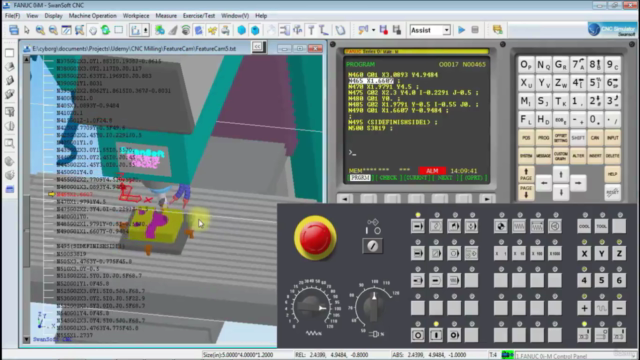Click the HELP key on keypad

613,174
